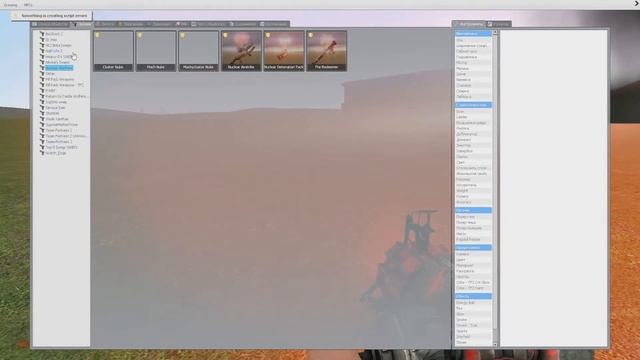This screenshot has height=360, width=640.
Task: Click the icon on the NPC spawn tab
Action: 178,24
